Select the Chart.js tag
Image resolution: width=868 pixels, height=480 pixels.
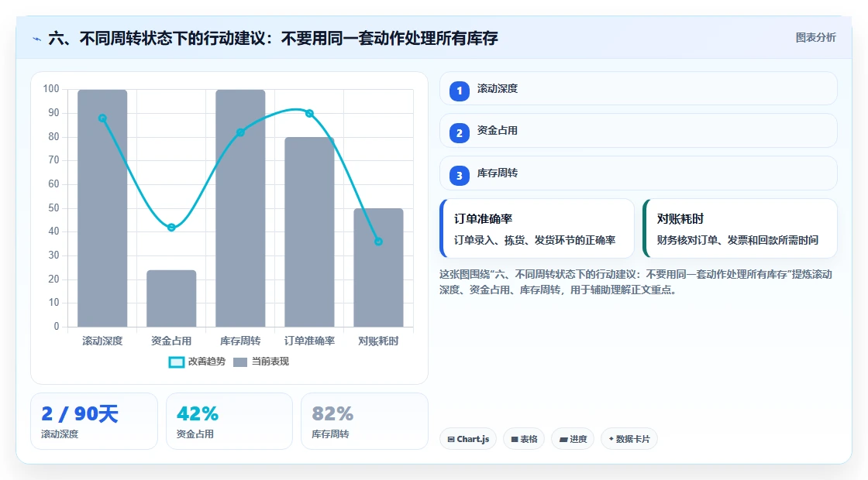[468, 439]
